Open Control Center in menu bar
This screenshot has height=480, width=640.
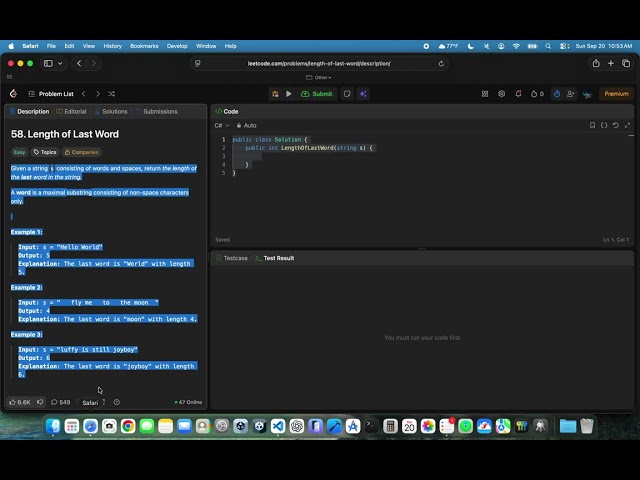pos(564,46)
